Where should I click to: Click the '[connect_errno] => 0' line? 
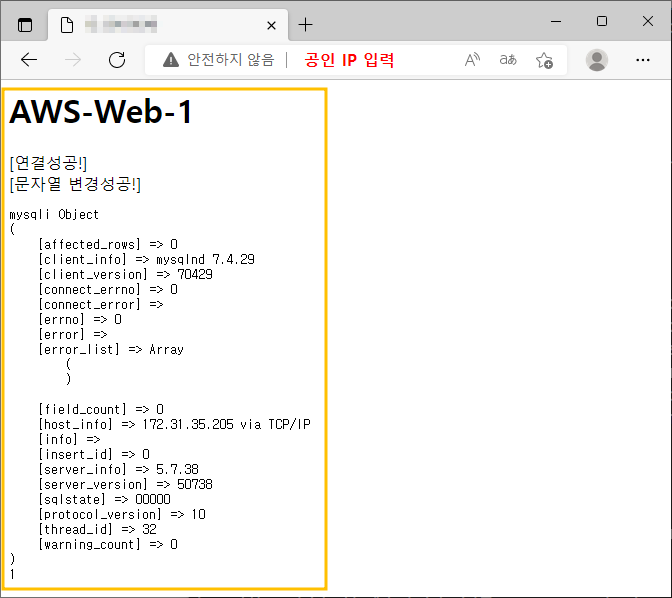tap(108, 289)
